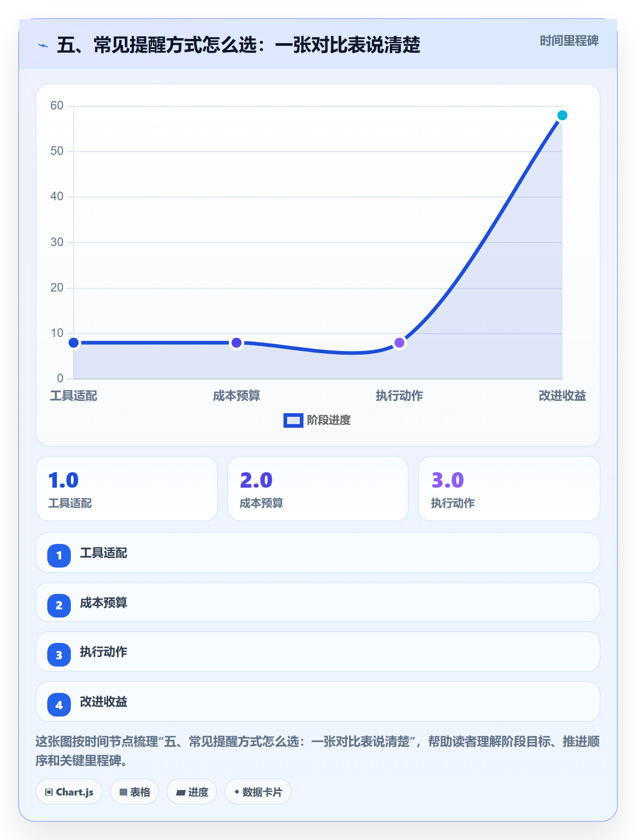Click the description paragraph starting with 这张图按时间节点

tap(318, 751)
